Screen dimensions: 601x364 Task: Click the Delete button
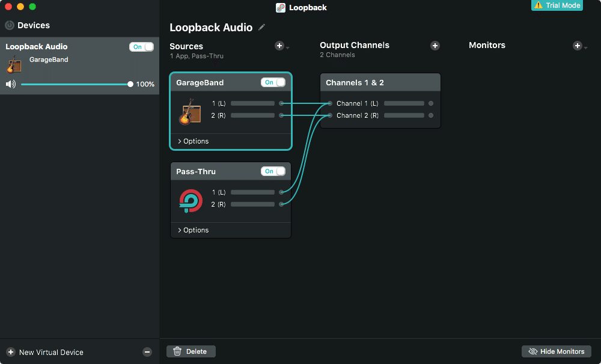(191, 351)
